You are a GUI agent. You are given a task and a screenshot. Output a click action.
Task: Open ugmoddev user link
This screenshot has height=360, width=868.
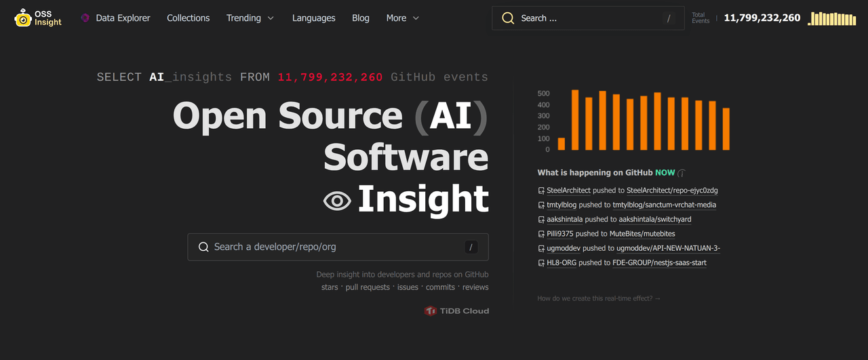pyautogui.click(x=564, y=249)
